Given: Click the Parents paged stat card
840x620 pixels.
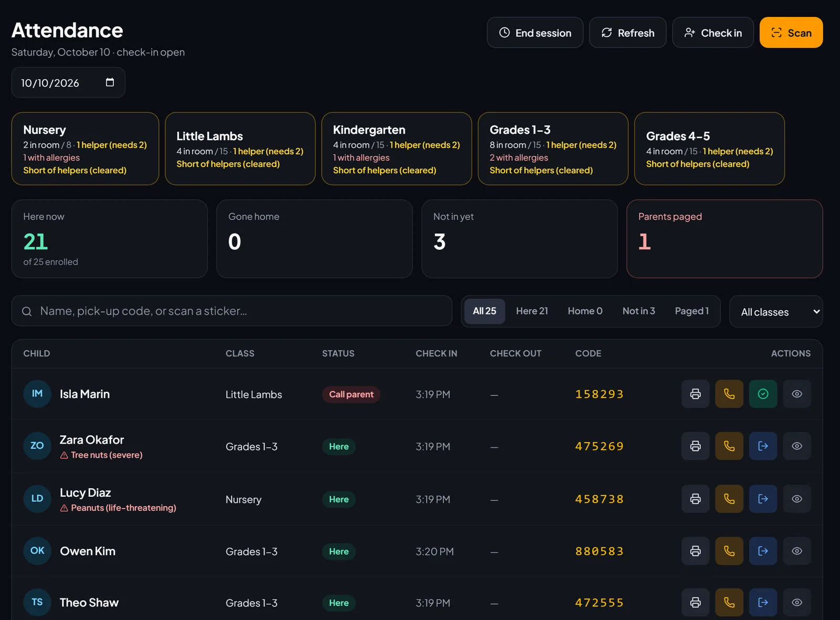Looking at the screenshot, I should [724, 239].
